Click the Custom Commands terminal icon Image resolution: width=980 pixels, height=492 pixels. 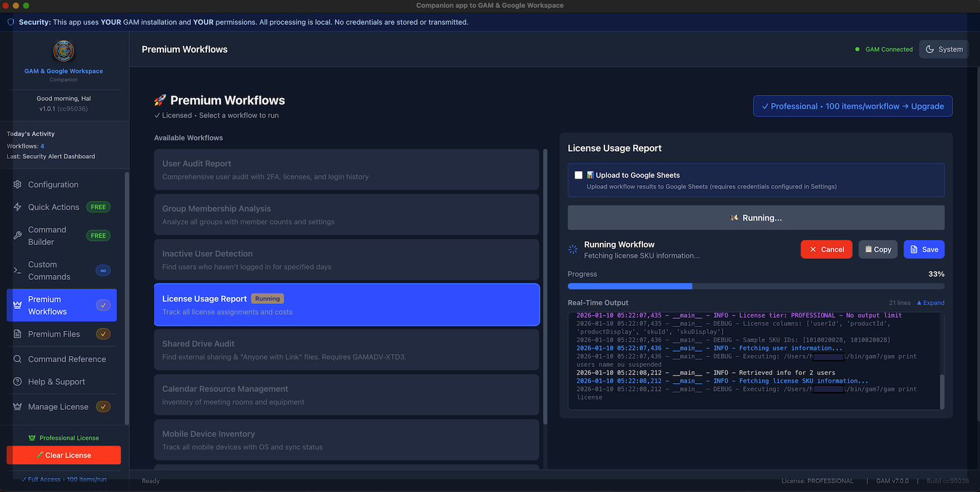tap(17, 270)
